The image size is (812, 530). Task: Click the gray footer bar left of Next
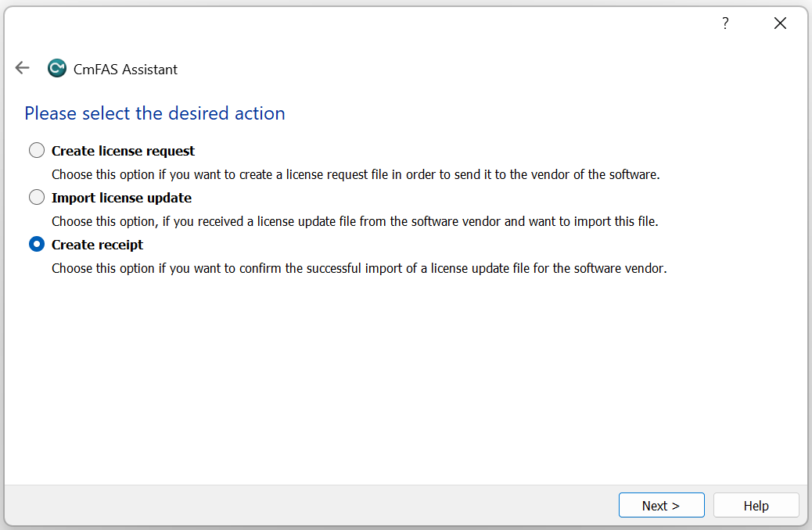tap(313, 506)
